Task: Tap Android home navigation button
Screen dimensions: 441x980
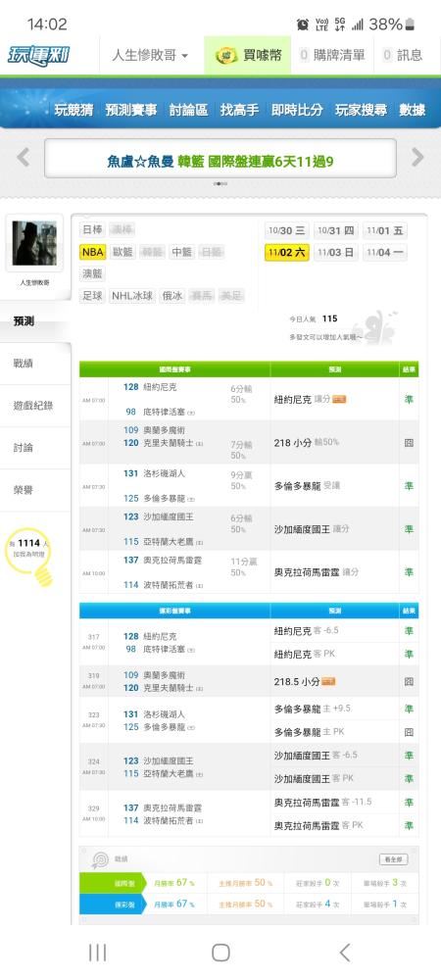Action: pyautogui.click(x=220, y=953)
